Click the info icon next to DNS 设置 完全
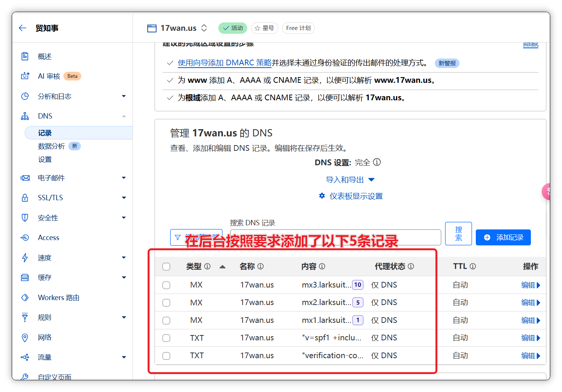Screen dimensions: 562x392 377,162
